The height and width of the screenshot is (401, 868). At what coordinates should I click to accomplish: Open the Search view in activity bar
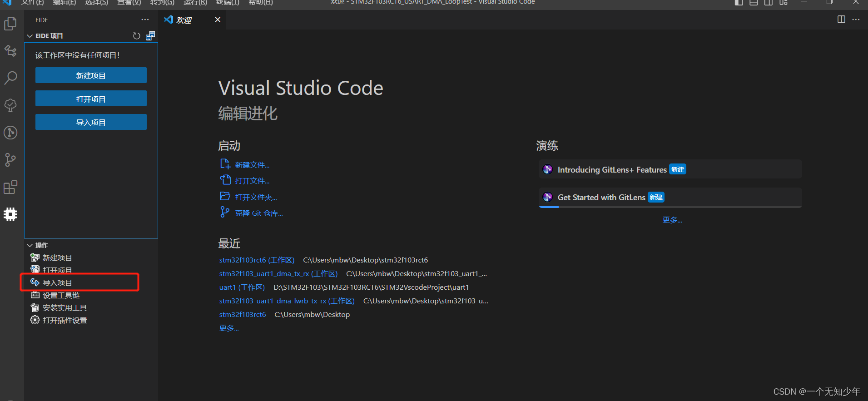pos(10,78)
